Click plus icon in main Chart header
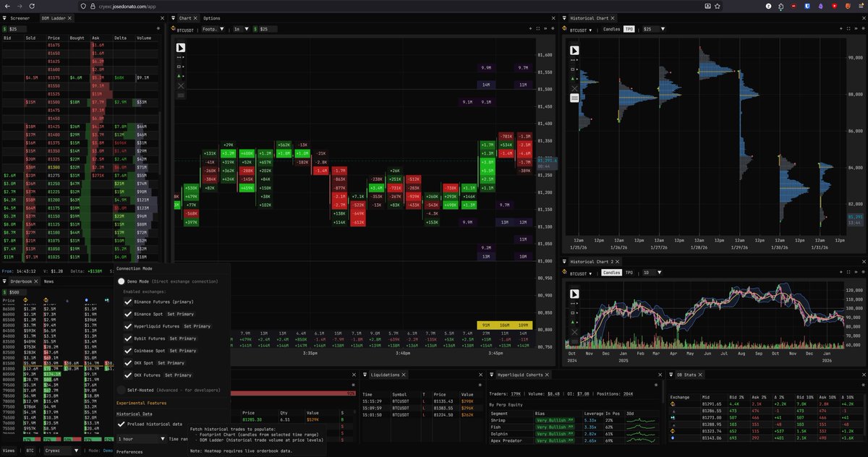 [x=530, y=30]
